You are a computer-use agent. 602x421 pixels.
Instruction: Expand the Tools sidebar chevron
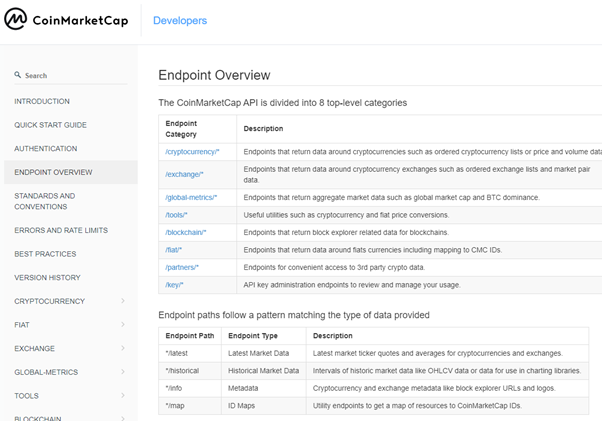click(123, 395)
